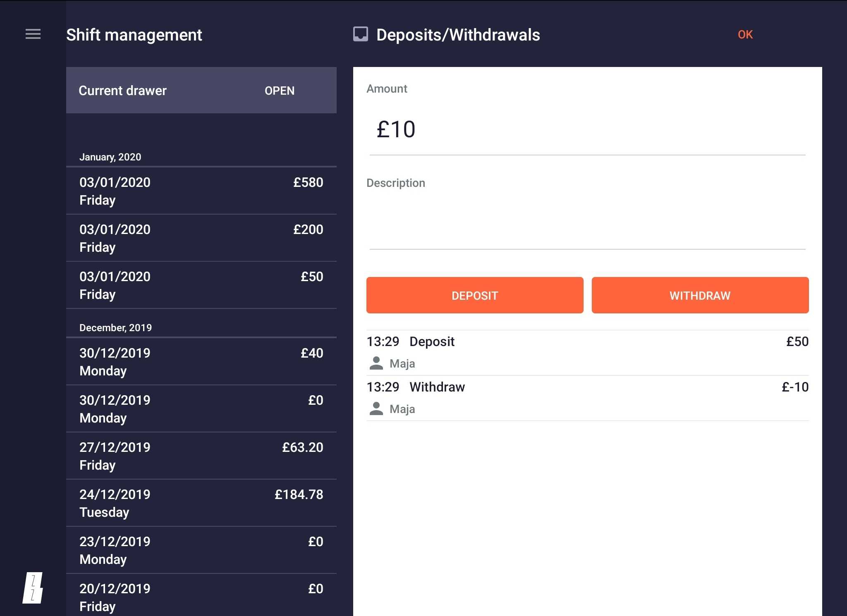The image size is (847, 616).
Task: Open the 30/12/2019 shift with £0
Action: 201,409
